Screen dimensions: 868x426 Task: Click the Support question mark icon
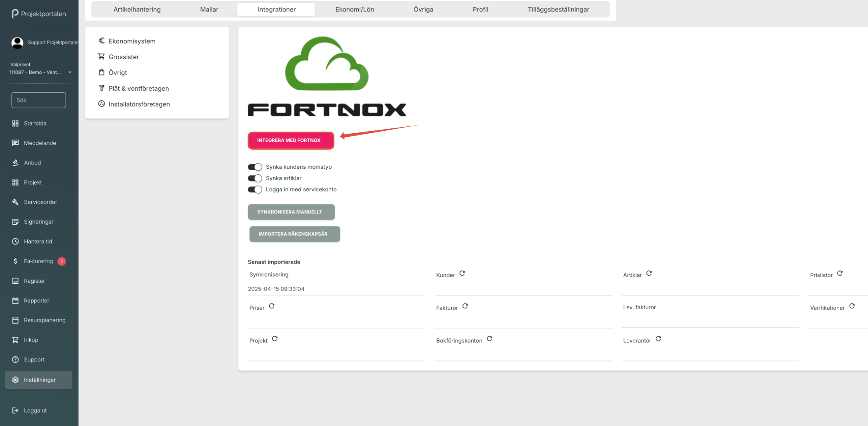click(15, 359)
